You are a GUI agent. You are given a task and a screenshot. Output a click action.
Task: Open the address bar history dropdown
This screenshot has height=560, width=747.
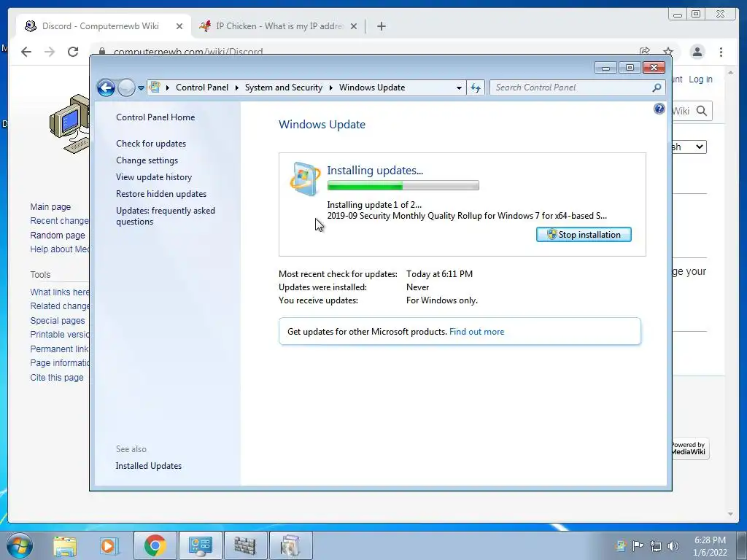click(459, 88)
